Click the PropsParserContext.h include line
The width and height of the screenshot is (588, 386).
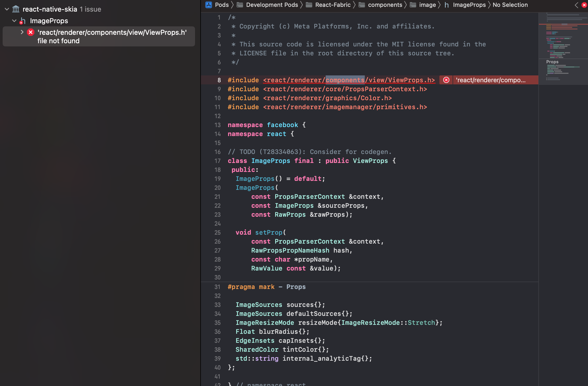327,89
